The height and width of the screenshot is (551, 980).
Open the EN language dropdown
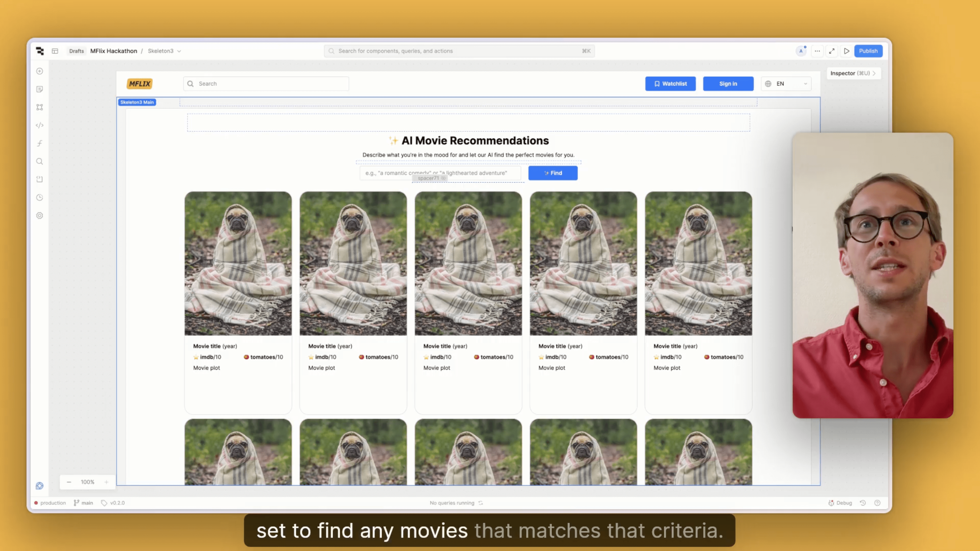[786, 84]
